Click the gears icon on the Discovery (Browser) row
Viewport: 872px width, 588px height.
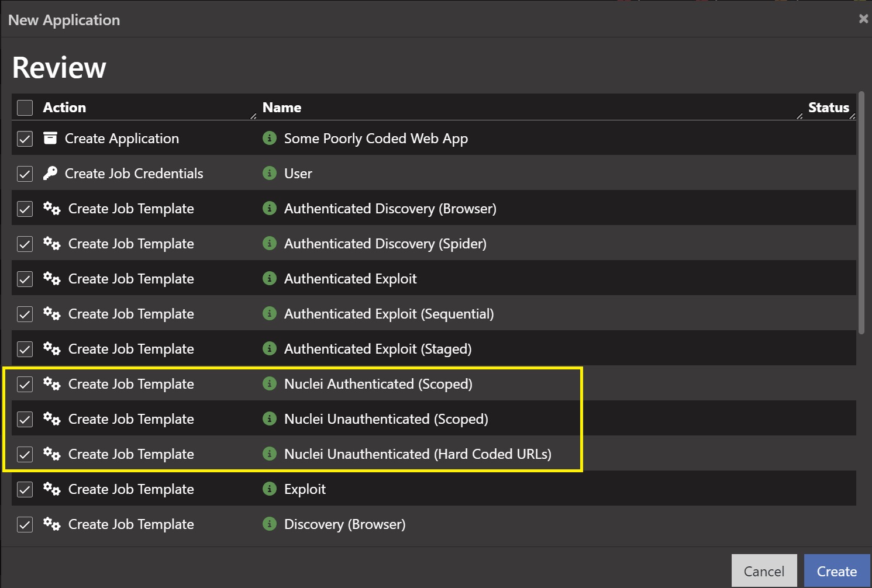(x=51, y=524)
